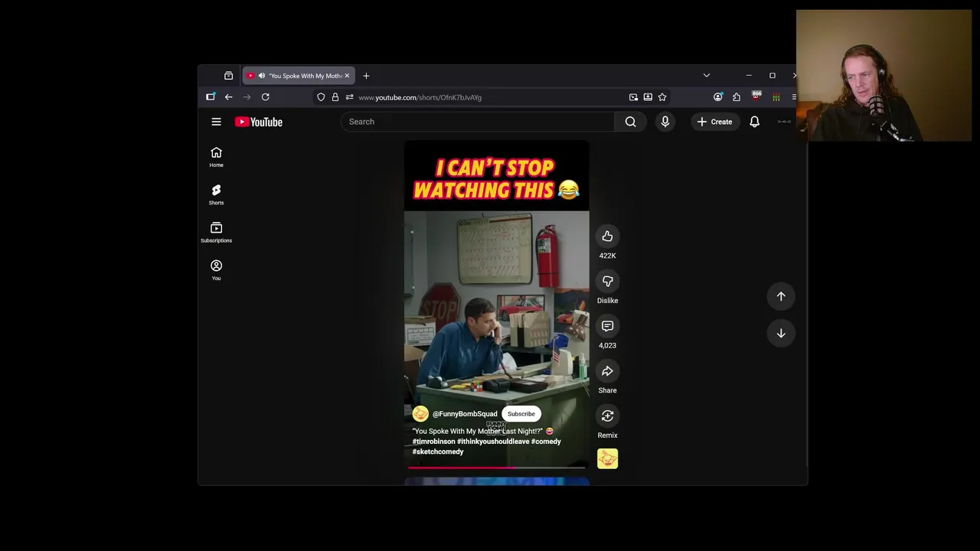This screenshot has height=551, width=980.
Task: Select the "You Spoke With My Mother" tab
Action: pos(299,76)
